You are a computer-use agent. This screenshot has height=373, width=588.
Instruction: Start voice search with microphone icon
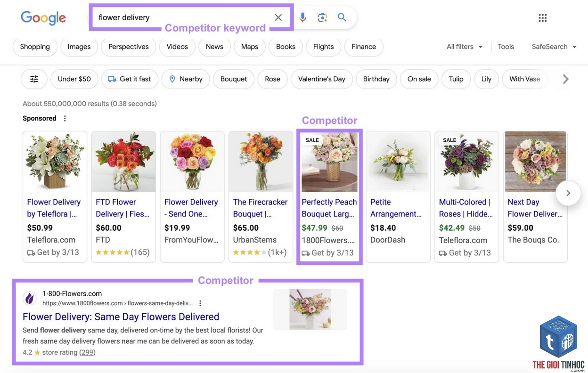pyautogui.click(x=302, y=17)
